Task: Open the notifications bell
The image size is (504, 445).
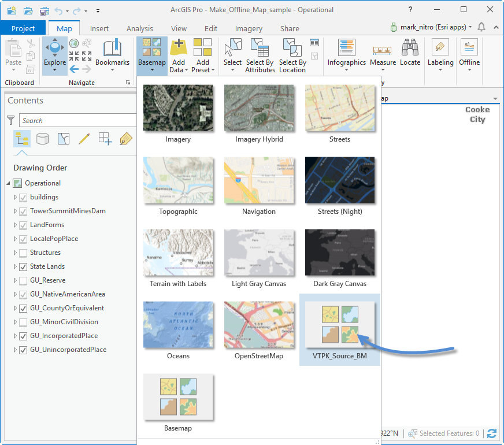Action: [x=481, y=27]
